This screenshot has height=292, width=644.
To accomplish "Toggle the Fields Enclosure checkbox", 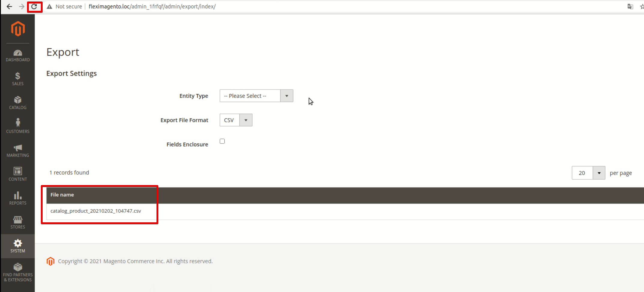I will coord(222,141).
